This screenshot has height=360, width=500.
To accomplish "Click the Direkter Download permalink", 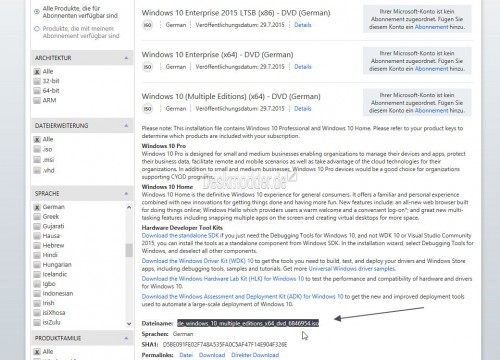I will [255, 355].
